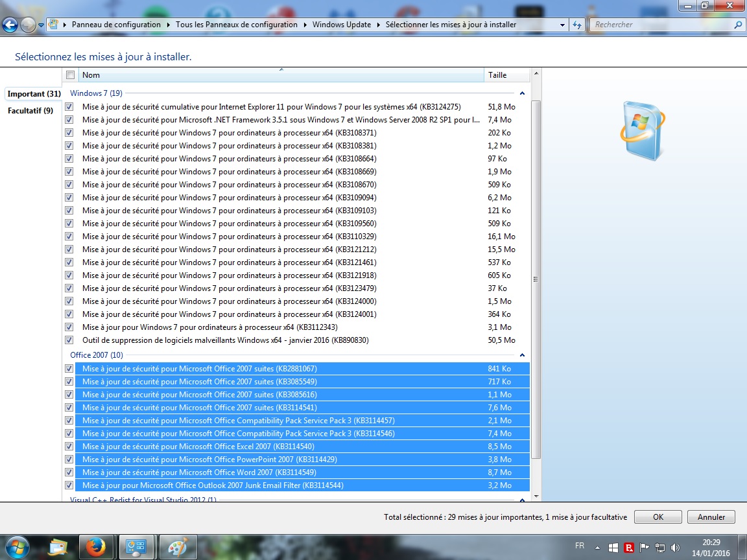The height and width of the screenshot is (560, 747).
Task: Click the Windows 7 (19) group title
Action: pos(96,93)
